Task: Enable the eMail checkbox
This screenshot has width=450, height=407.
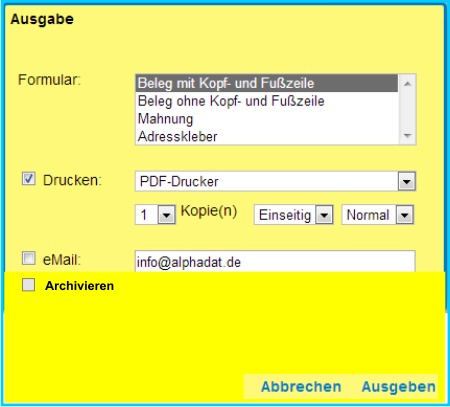Action: [29, 258]
